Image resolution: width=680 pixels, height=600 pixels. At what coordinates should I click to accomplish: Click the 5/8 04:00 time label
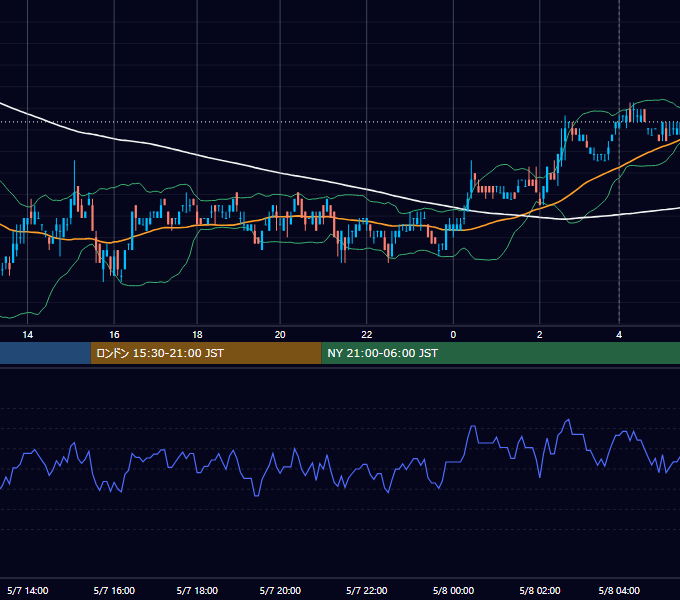pos(619,590)
